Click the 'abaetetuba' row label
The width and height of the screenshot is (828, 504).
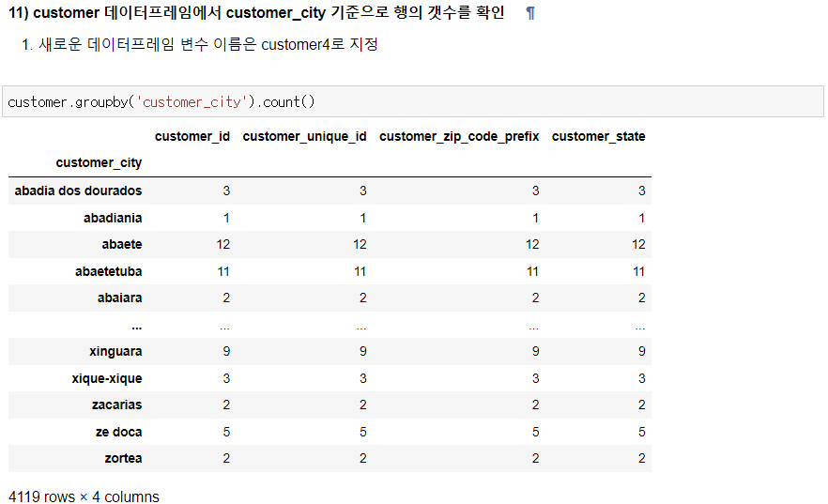[108, 272]
